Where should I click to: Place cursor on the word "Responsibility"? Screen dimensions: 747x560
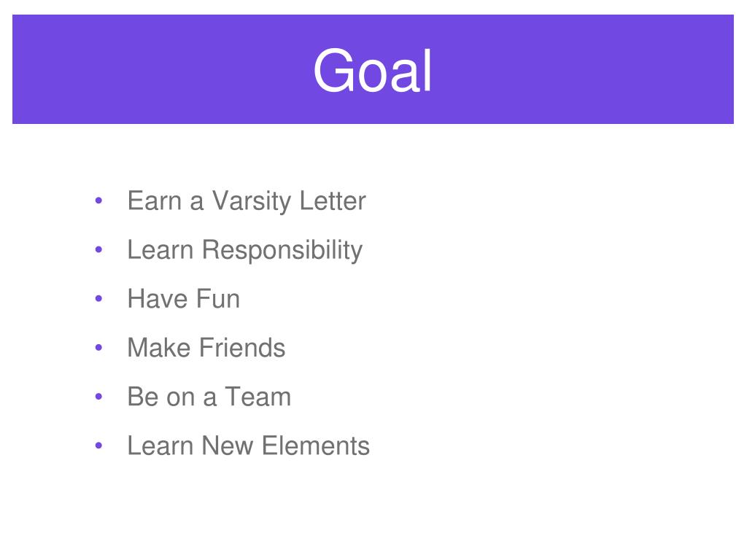pos(282,250)
